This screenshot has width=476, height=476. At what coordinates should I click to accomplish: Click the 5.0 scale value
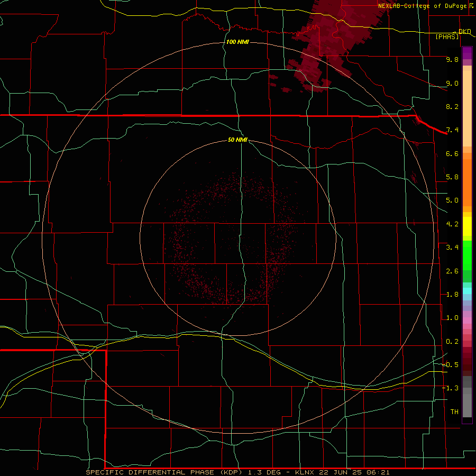point(452,200)
